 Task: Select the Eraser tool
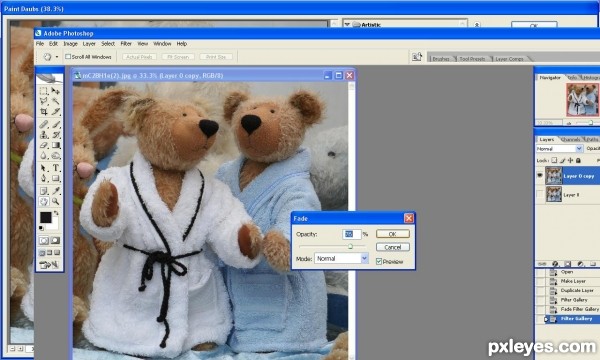coord(44,145)
